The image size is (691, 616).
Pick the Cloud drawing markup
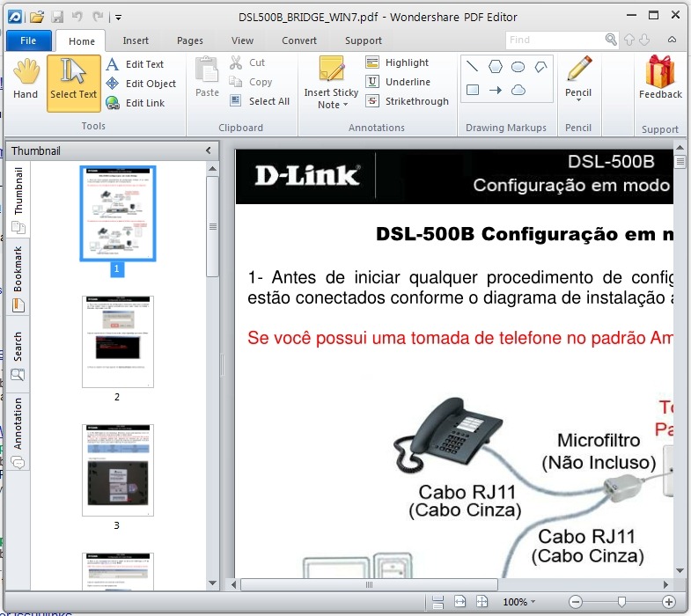[518, 91]
